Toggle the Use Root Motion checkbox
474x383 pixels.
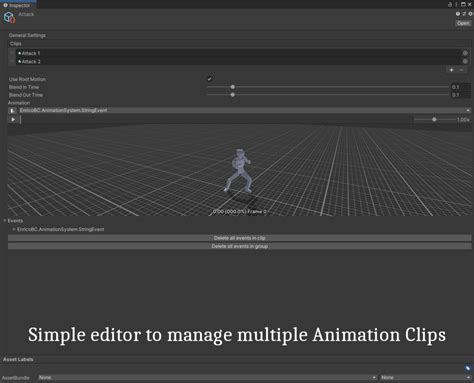210,79
